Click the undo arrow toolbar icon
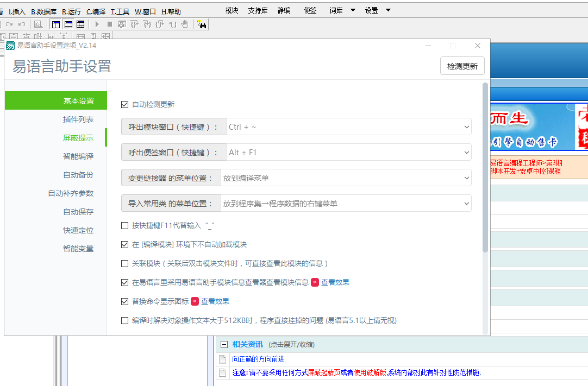This screenshot has height=386, width=588. point(22,24)
